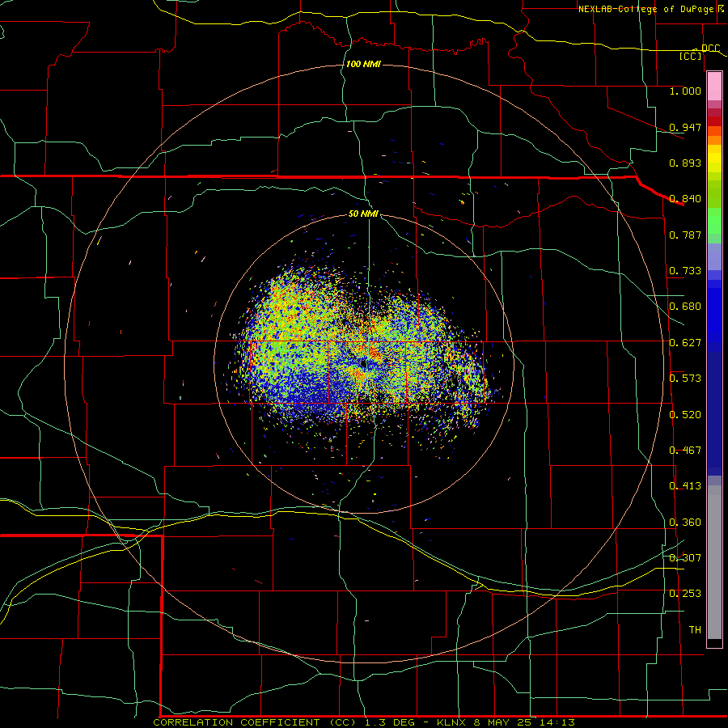Click the 0.840 scale value
The image size is (728, 728).
click(685, 199)
